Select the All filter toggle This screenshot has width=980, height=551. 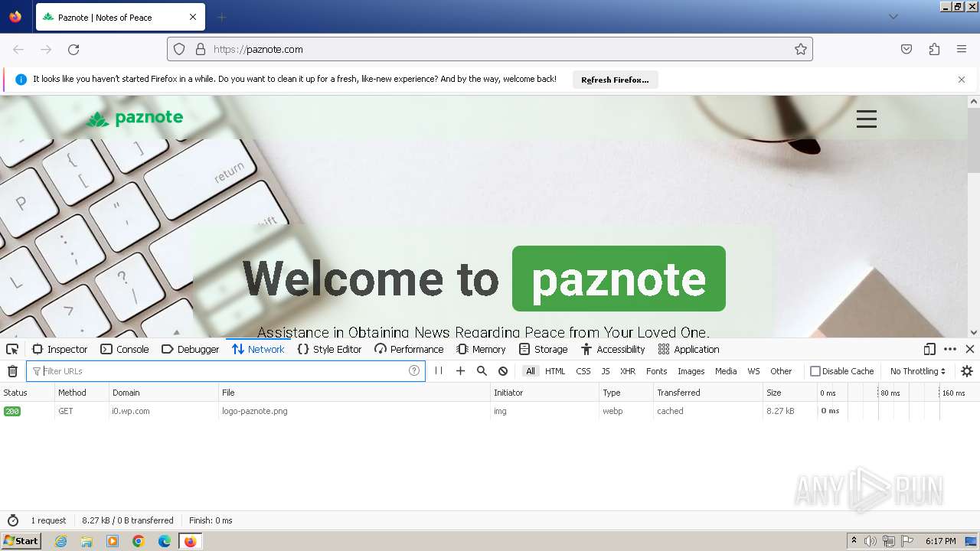pos(530,371)
